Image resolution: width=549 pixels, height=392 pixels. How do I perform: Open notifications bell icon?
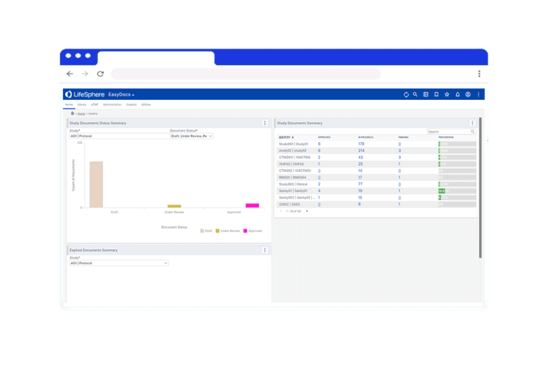(x=457, y=94)
